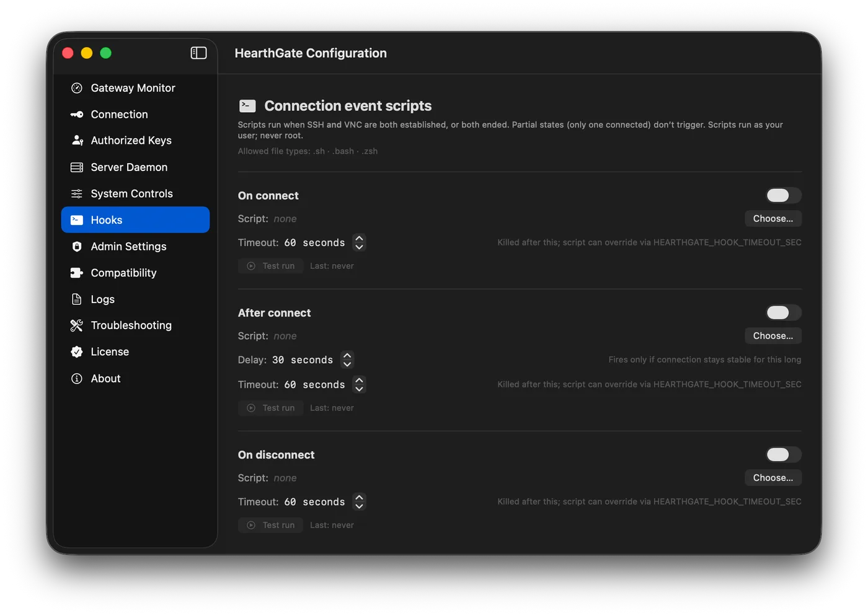Click the Logs document icon

coord(77,299)
